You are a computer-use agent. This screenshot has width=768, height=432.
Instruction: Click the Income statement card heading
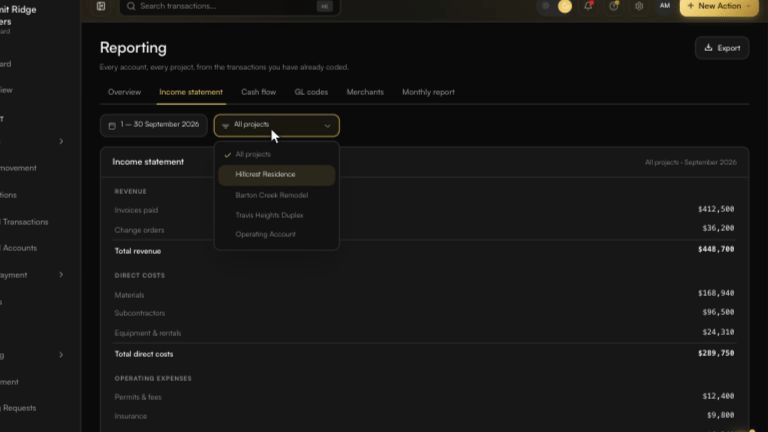[x=148, y=162]
